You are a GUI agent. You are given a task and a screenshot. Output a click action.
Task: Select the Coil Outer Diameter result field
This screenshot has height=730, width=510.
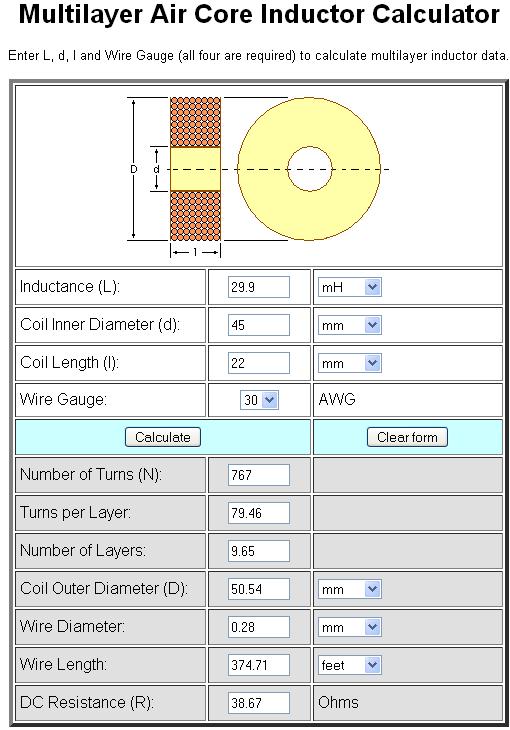point(258,589)
